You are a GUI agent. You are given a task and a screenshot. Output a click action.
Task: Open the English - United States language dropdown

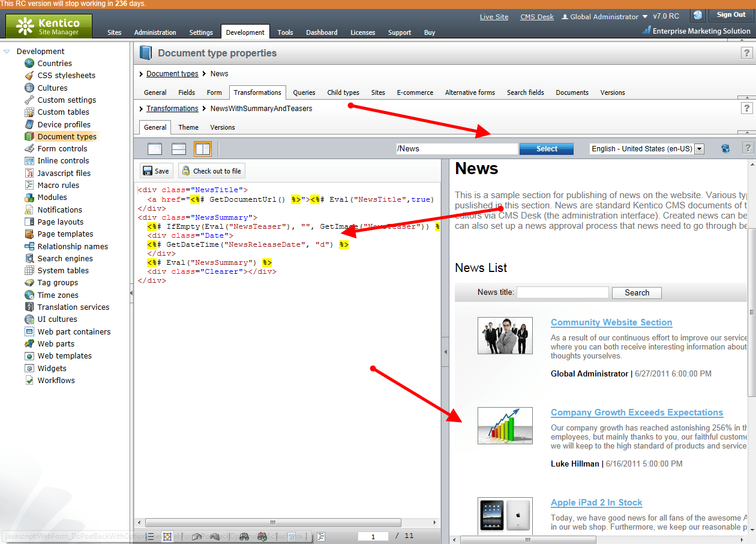click(x=699, y=149)
